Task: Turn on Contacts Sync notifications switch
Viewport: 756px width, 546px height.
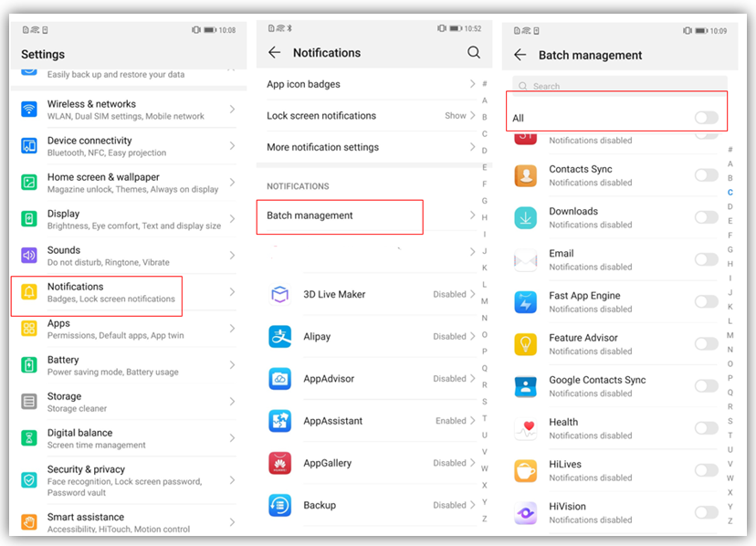Action: tap(706, 175)
